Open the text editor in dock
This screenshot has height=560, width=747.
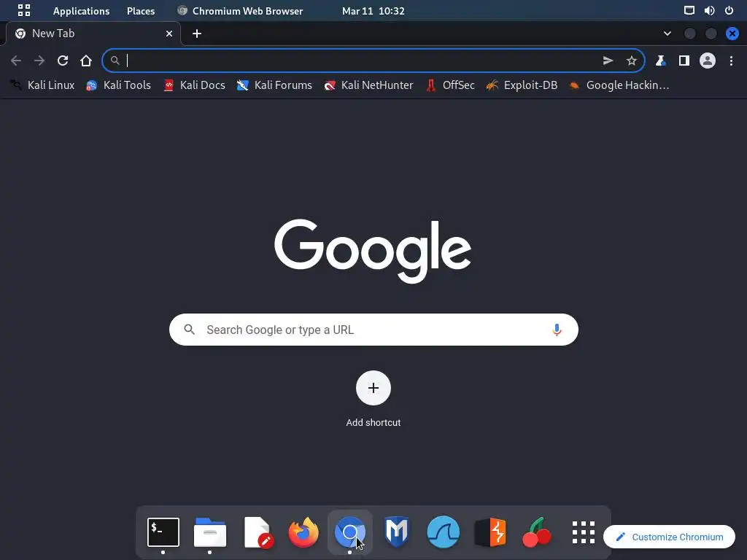[x=258, y=532]
